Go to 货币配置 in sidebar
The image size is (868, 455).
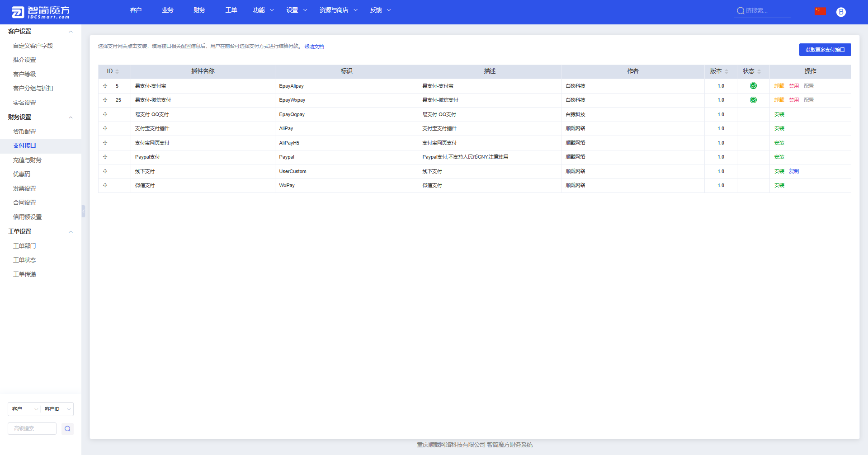pyautogui.click(x=24, y=131)
